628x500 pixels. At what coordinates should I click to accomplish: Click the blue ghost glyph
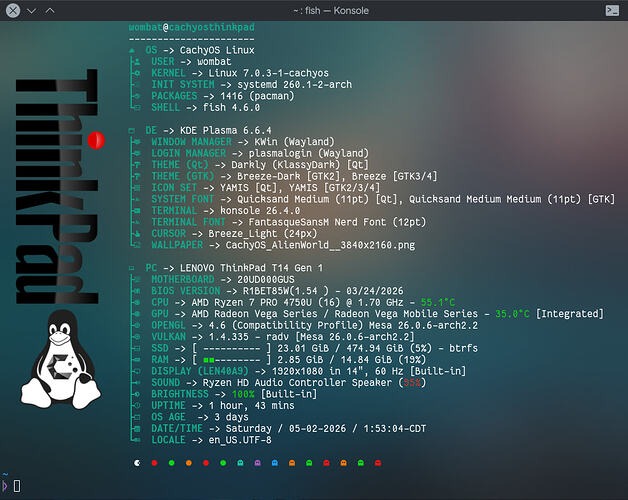[275, 463]
